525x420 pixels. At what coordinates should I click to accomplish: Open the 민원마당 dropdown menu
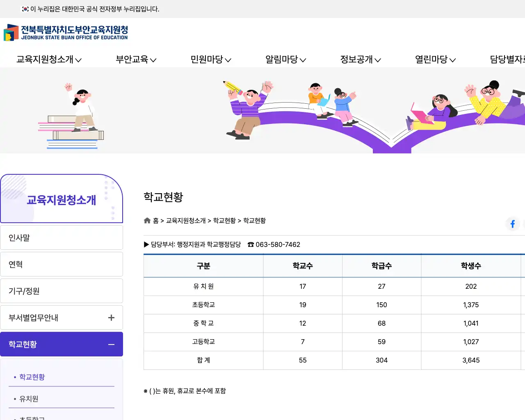(x=211, y=59)
